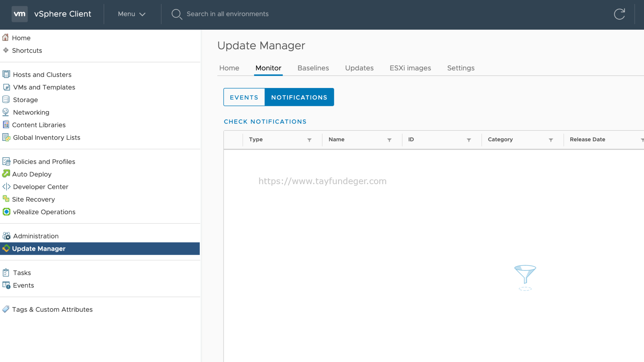
Task: Select the table header checkbox
Action: pos(234,140)
